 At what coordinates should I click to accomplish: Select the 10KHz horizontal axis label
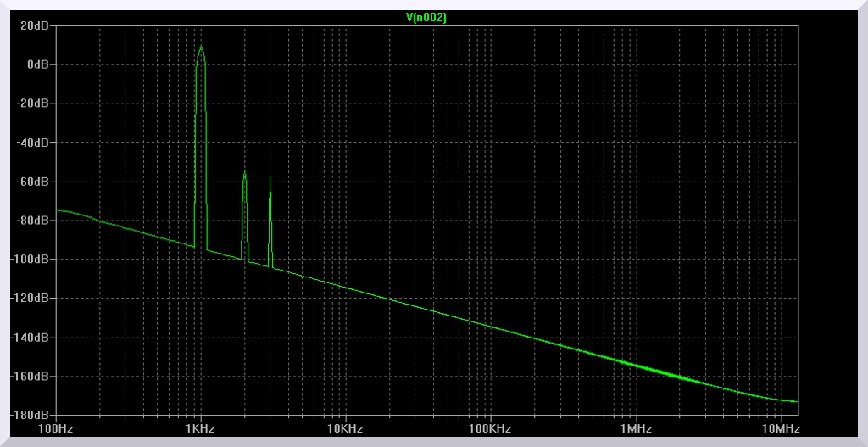pos(345,429)
